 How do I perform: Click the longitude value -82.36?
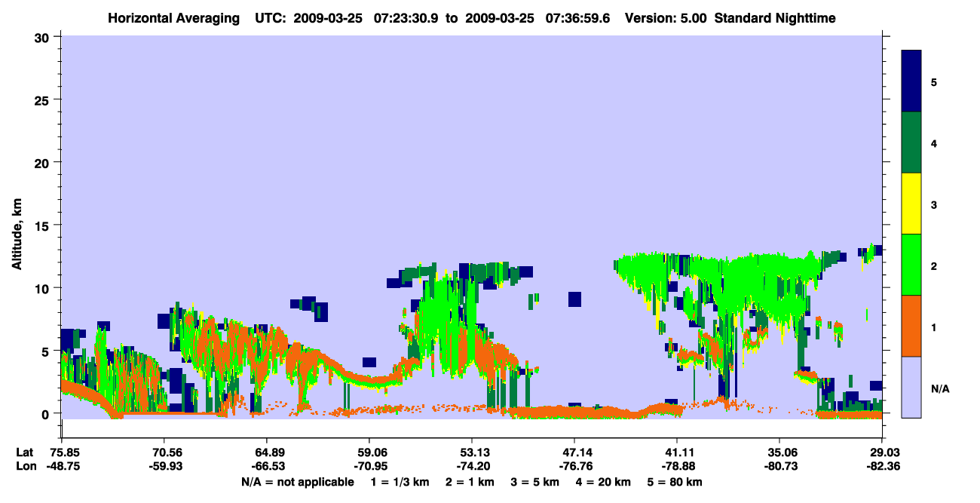pos(882,466)
